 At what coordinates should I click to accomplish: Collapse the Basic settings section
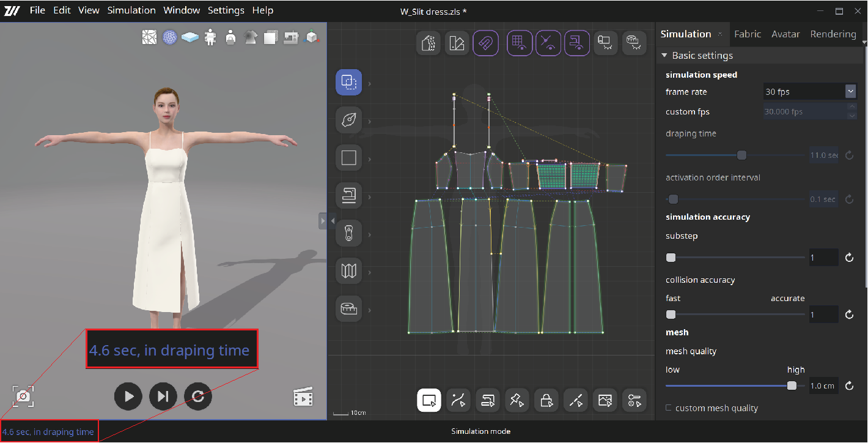(664, 56)
